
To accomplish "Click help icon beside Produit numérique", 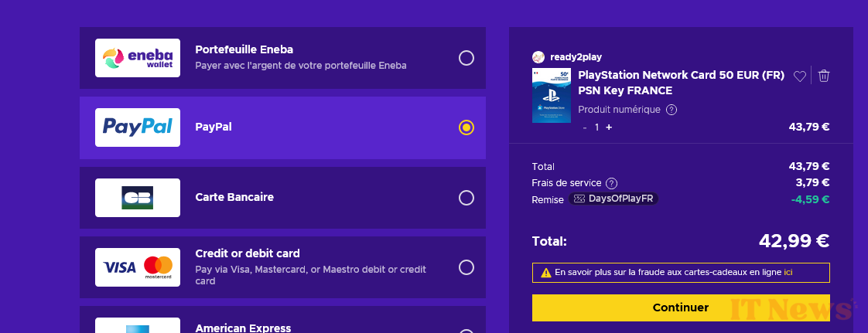I will click(672, 110).
